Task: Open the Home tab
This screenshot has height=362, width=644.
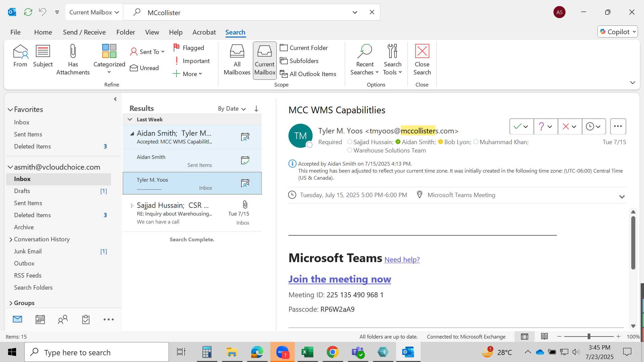Action: (43, 32)
